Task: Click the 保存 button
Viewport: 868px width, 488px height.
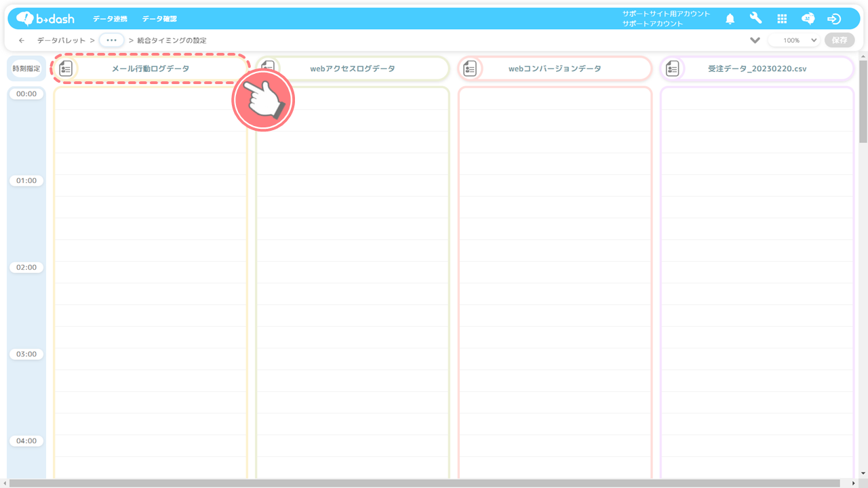Action: coord(840,40)
